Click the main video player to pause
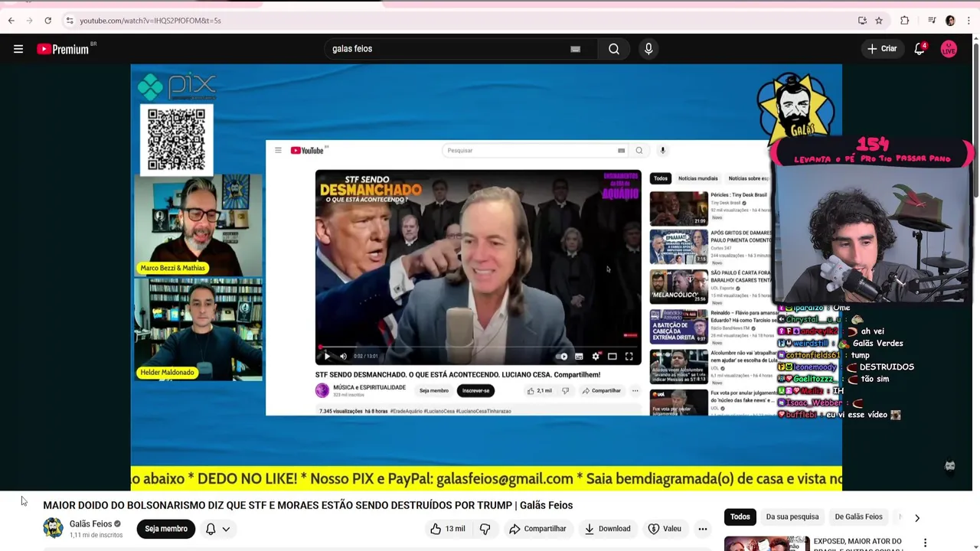Viewport: 980px width, 551px height. click(486, 277)
